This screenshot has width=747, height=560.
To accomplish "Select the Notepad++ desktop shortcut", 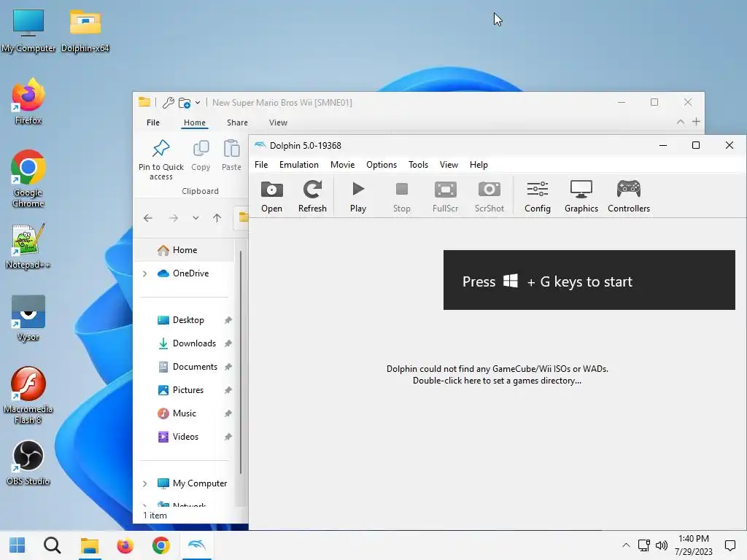I will point(28,246).
